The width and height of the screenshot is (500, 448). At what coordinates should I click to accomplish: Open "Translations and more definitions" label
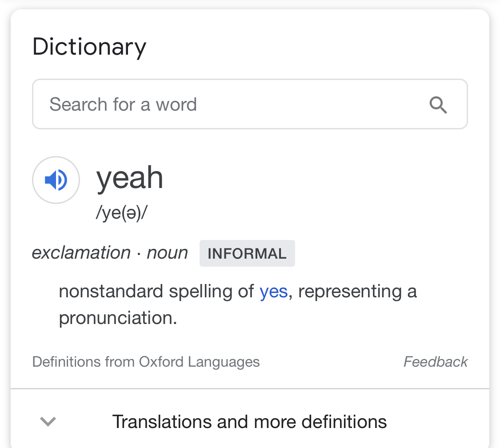pyautogui.click(x=249, y=421)
